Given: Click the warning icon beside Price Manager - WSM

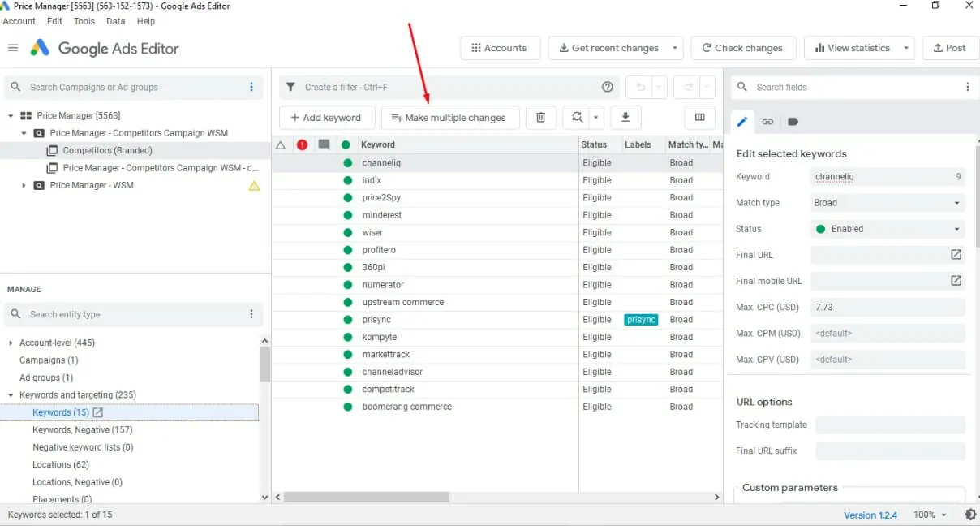Looking at the screenshot, I should click(x=254, y=186).
